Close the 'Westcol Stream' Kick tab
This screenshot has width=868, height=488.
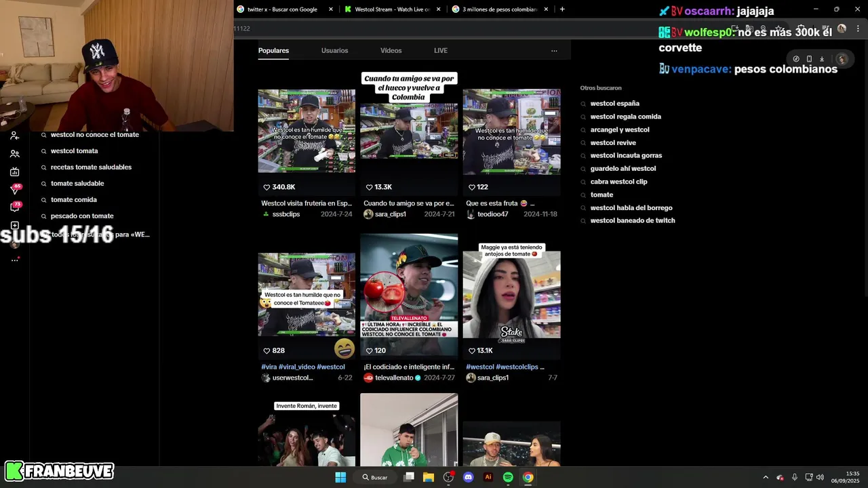[439, 9]
